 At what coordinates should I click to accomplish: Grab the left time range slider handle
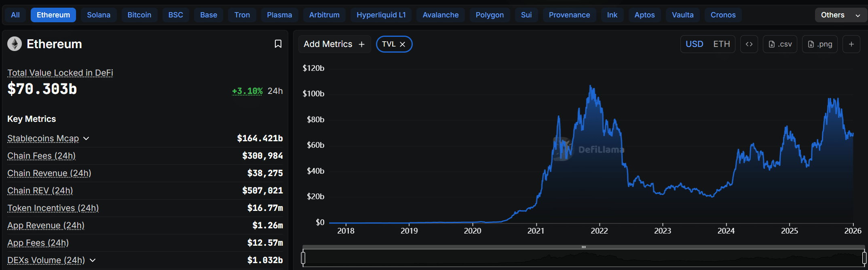pos(303,258)
